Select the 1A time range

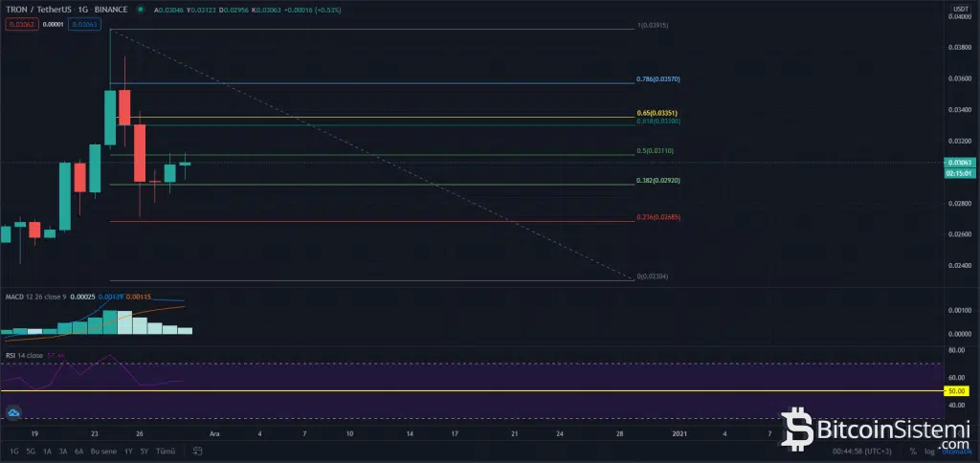tap(46, 451)
